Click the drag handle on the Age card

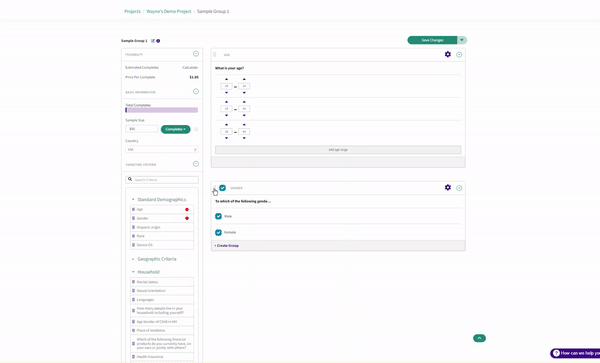tap(215, 55)
